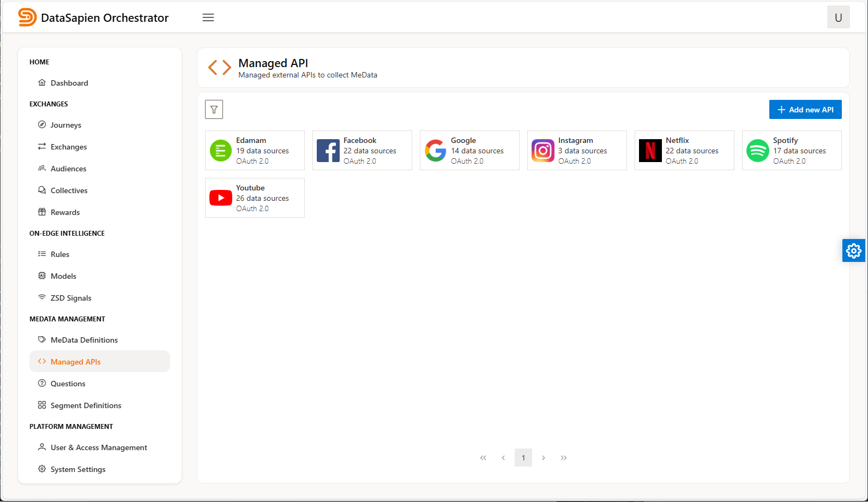Screen dimensions: 868x502
Task: Click the User & Access person icon
Action: point(42,447)
